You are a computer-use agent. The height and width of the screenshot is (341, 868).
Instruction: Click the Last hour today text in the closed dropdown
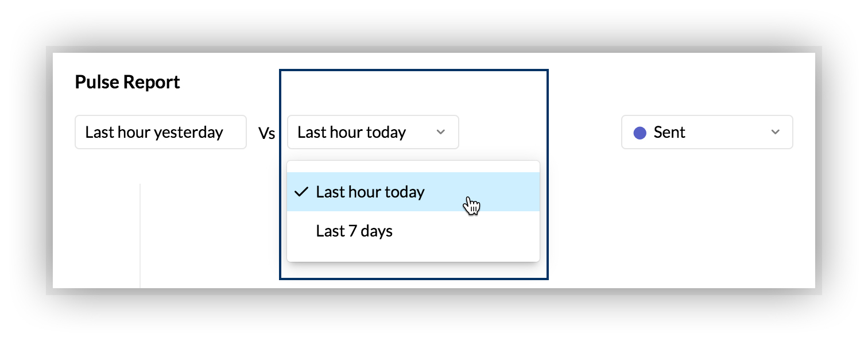(x=351, y=133)
